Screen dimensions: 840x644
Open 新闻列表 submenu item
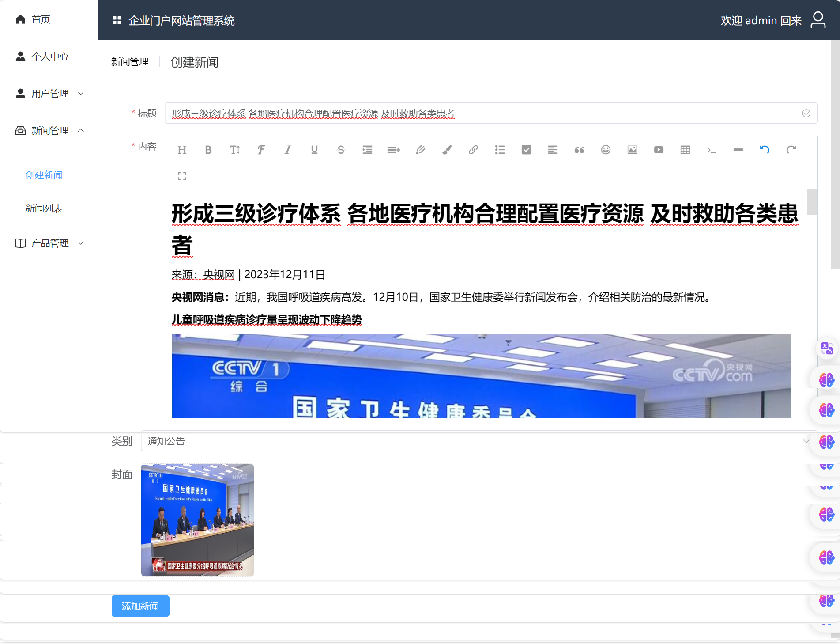[44, 208]
